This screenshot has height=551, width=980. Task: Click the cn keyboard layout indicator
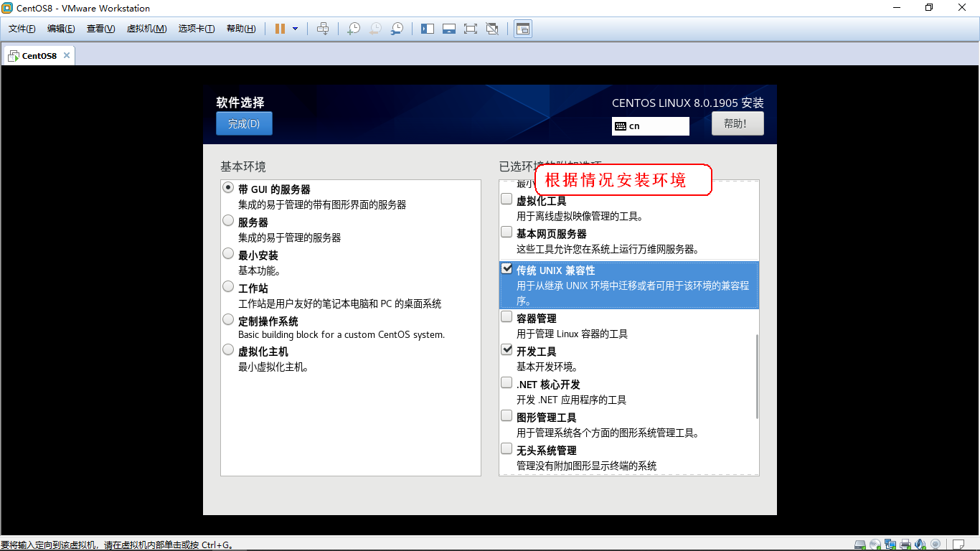coord(651,126)
